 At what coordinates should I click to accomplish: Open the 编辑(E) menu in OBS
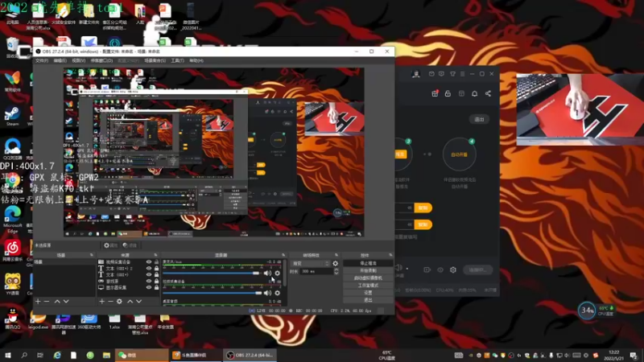click(x=60, y=61)
